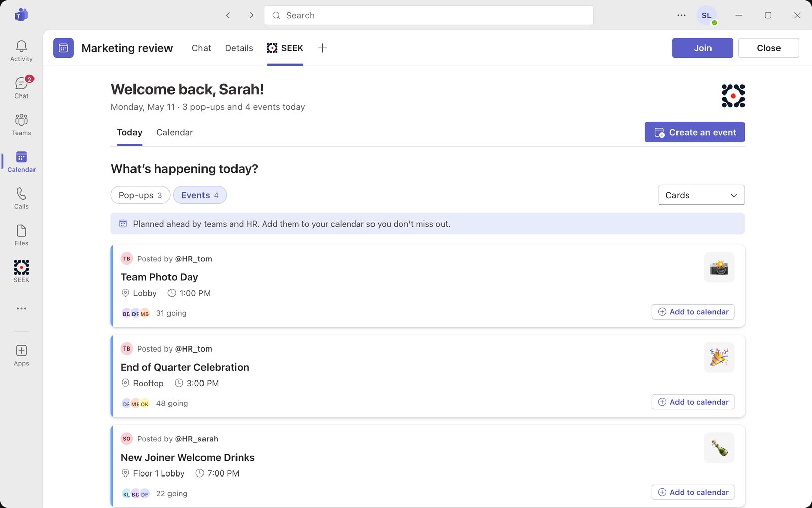812x508 pixels.
Task: Switch to the Today tab
Action: pyautogui.click(x=129, y=133)
